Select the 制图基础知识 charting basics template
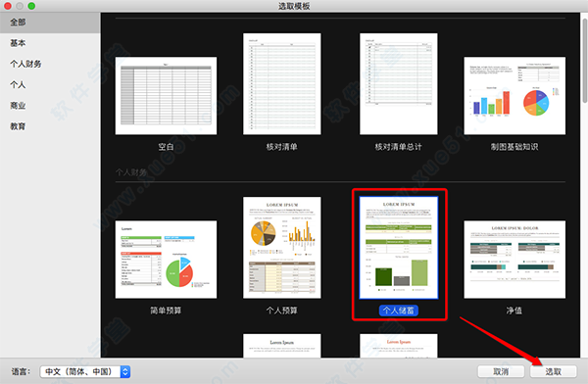 pyautogui.click(x=514, y=96)
